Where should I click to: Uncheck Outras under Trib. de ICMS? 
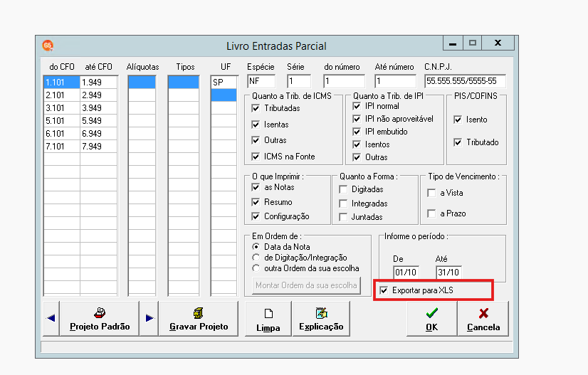[x=256, y=140]
